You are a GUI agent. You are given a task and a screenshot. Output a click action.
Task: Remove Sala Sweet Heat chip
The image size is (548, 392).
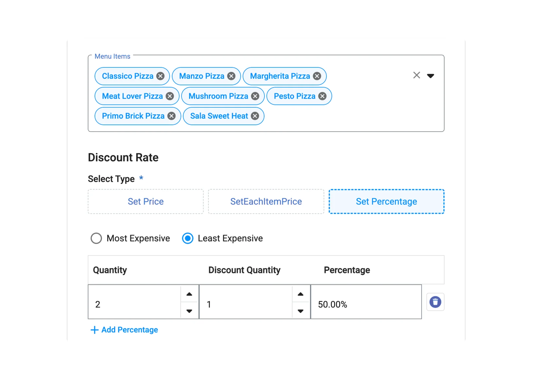255,116
